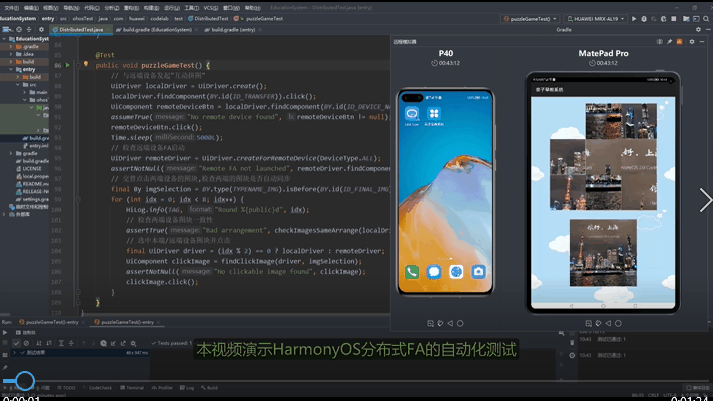This screenshot has width=713, height=401.
Task: Rerun tests with the Run panel play arrow
Action: pyautogui.click(x=5, y=332)
